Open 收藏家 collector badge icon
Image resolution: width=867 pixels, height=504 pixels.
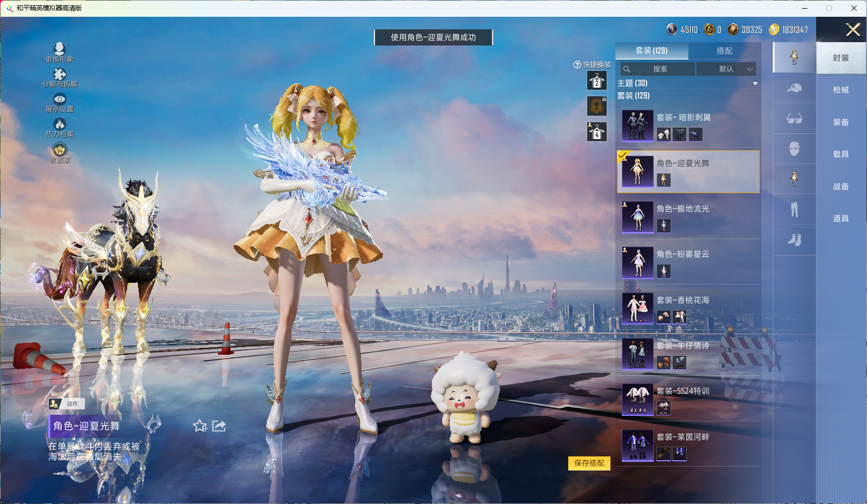pyautogui.click(x=60, y=149)
